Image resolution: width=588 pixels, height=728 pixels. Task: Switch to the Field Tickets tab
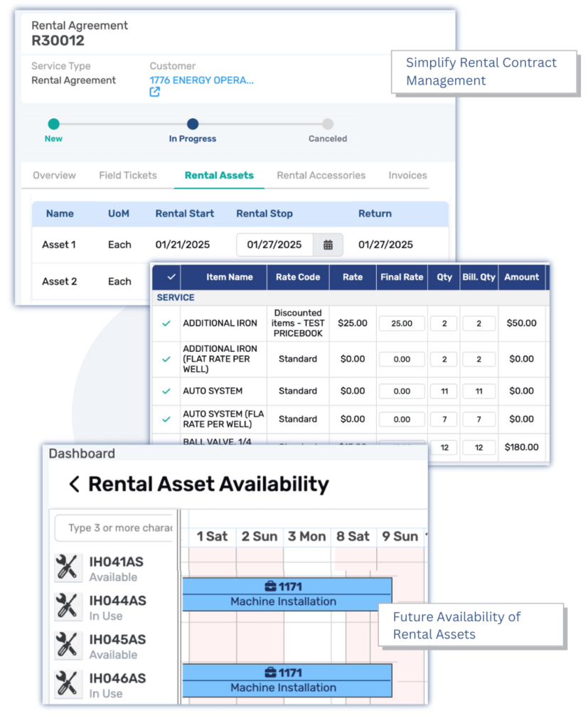click(128, 176)
